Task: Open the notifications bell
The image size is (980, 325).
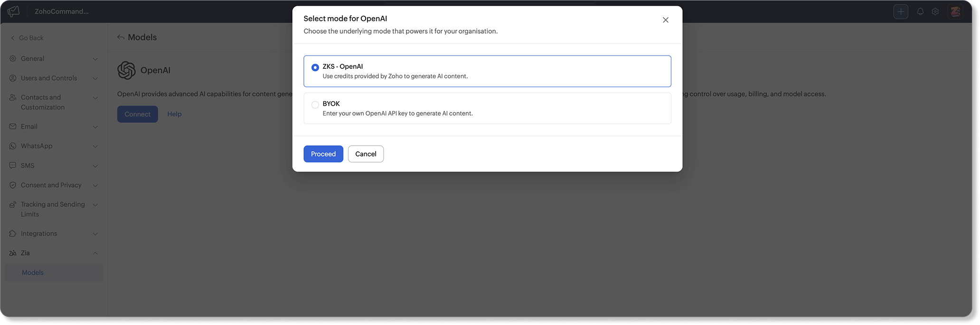Action: (920, 11)
